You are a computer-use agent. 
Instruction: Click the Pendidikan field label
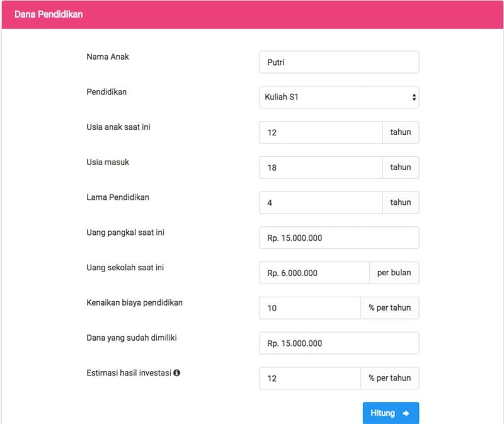pyautogui.click(x=106, y=92)
